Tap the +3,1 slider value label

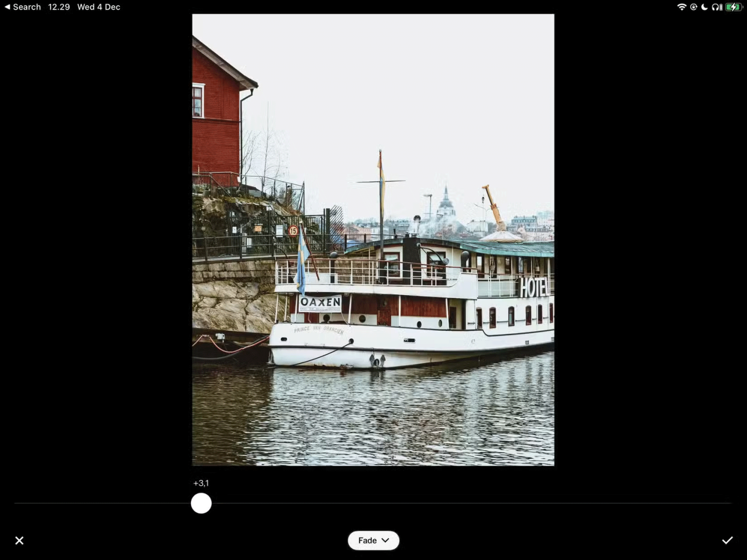click(201, 483)
